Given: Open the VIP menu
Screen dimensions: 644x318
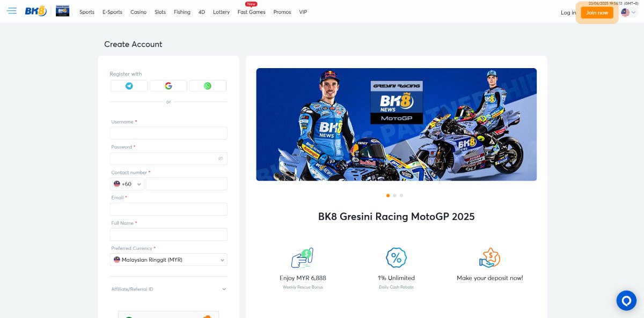Looking at the screenshot, I should click(303, 12).
